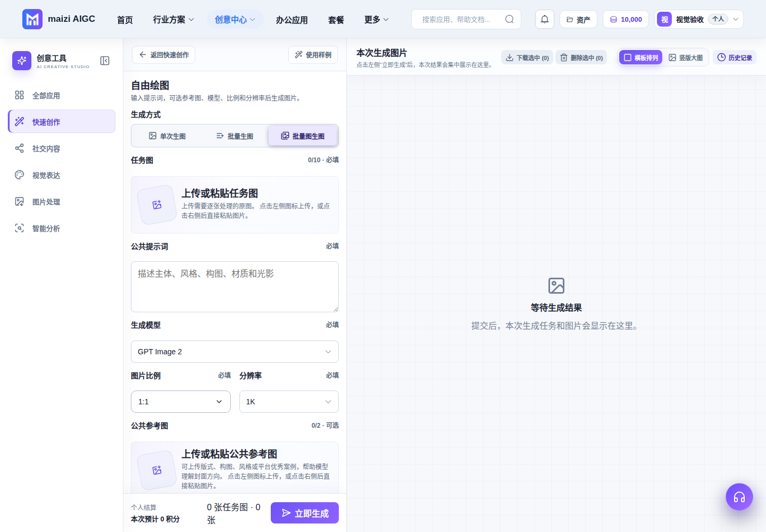Click the 社交内容 share icon

pyautogui.click(x=20, y=148)
